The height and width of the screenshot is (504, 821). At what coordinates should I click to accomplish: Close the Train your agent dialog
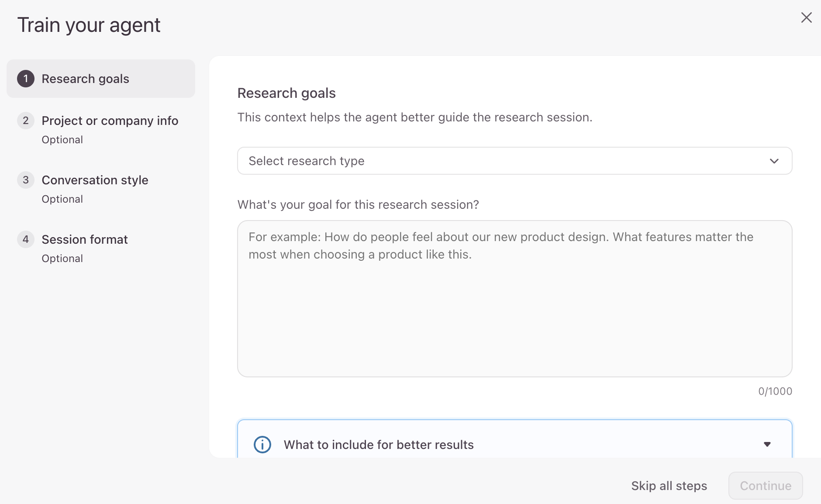[x=806, y=17]
